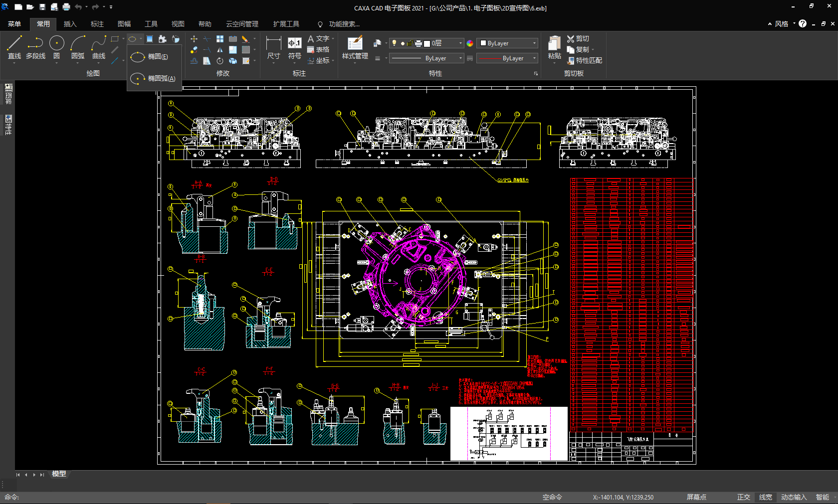Open the rainbow color wheel picker
The width and height of the screenshot is (838, 504).
point(470,43)
